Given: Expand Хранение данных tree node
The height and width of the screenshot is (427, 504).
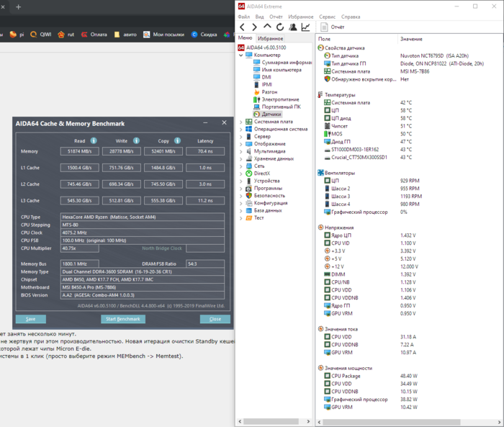Looking at the screenshot, I should click(x=240, y=159).
